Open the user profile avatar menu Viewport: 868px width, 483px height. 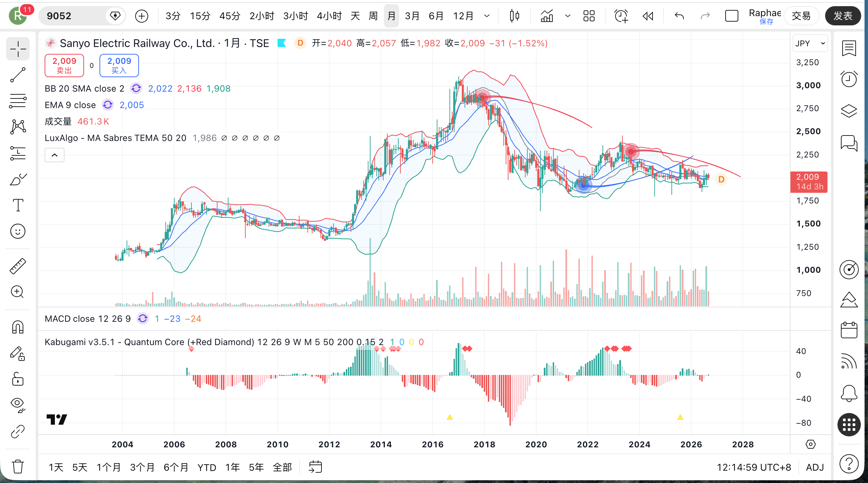18,16
